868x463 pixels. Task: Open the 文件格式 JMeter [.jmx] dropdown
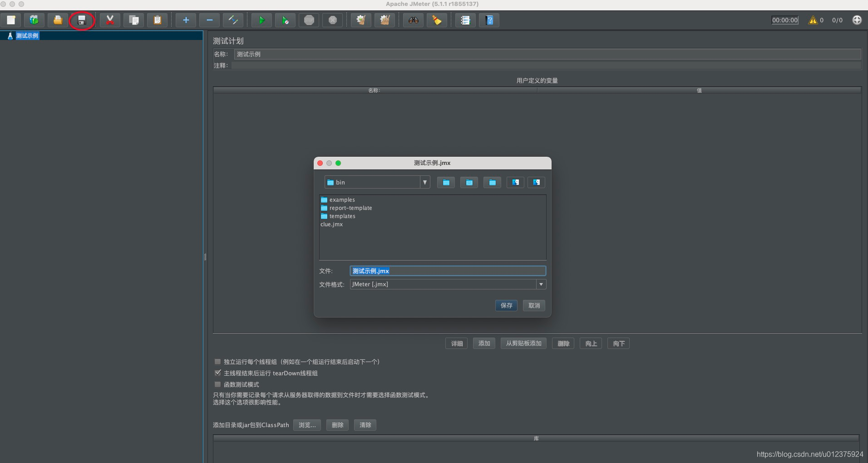pos(541,284)
